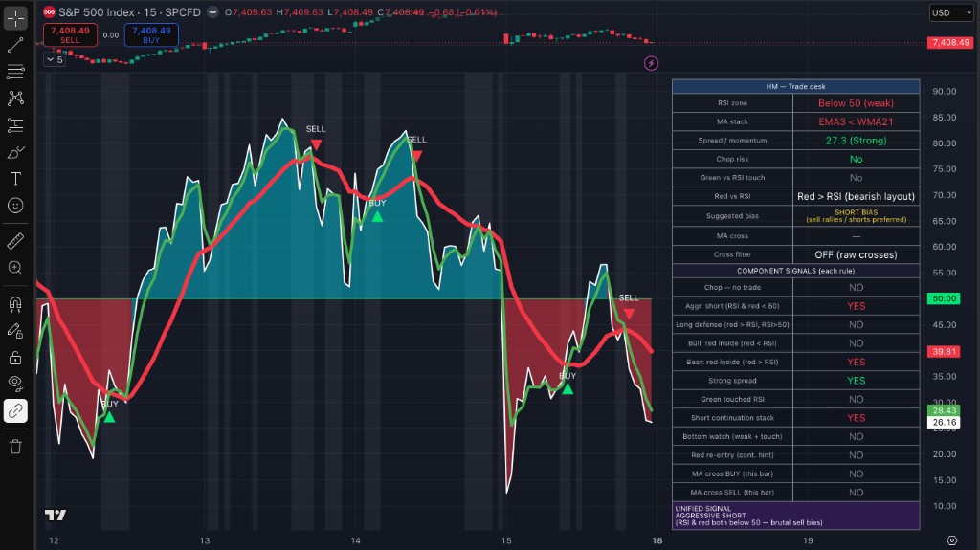Toggle magnet mode for drawings

coord(15,304)
